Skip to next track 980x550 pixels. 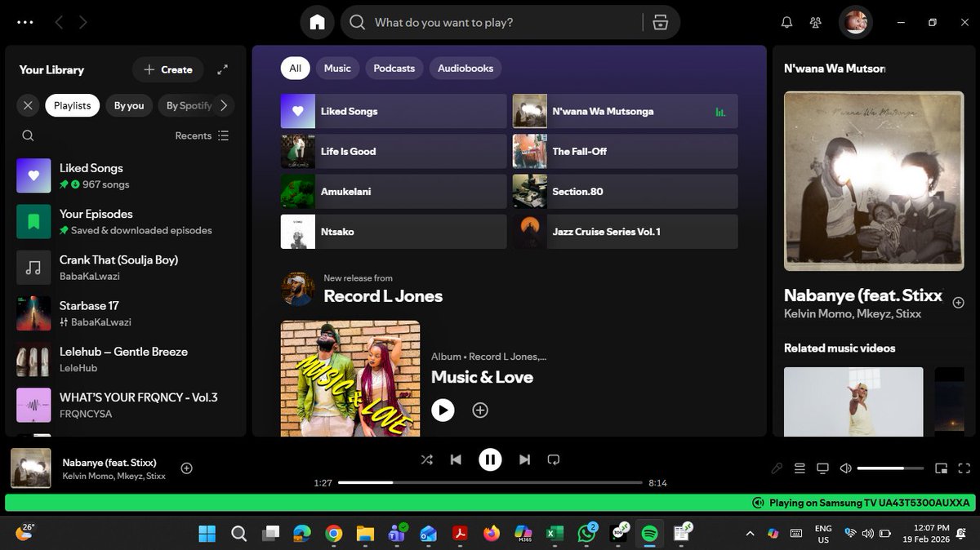pyautogui.click(x=524, y=459)
